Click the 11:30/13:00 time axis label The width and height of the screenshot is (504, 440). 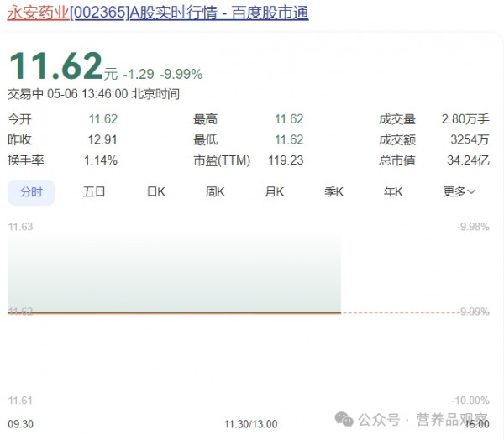point(250,424)
